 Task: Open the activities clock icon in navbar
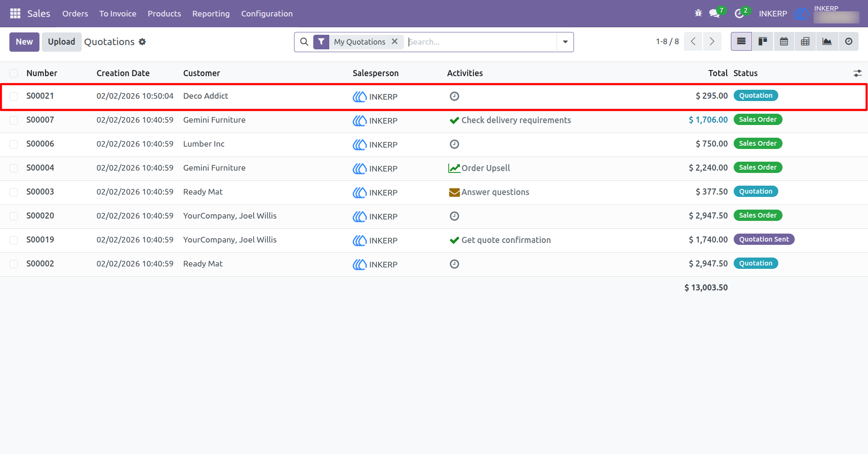coord(739,14)
